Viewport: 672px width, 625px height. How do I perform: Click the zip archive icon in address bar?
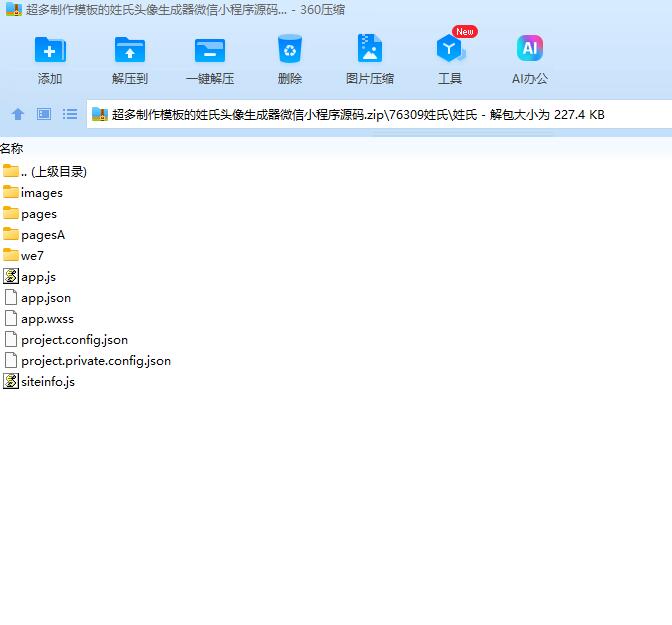99,114
